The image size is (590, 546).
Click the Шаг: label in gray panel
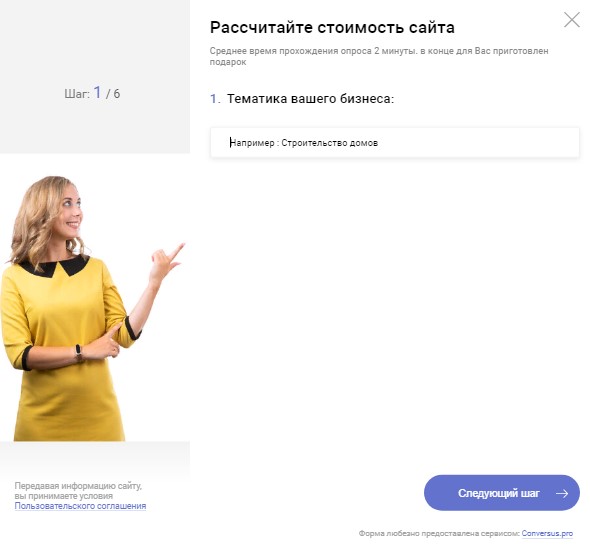(77, 94)
